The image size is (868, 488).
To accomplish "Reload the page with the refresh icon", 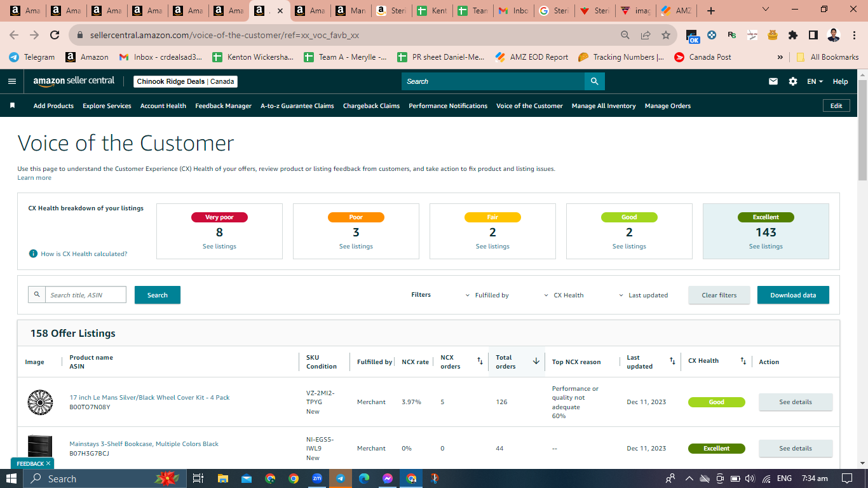I will pyautogui.click(x=55, y=35).
